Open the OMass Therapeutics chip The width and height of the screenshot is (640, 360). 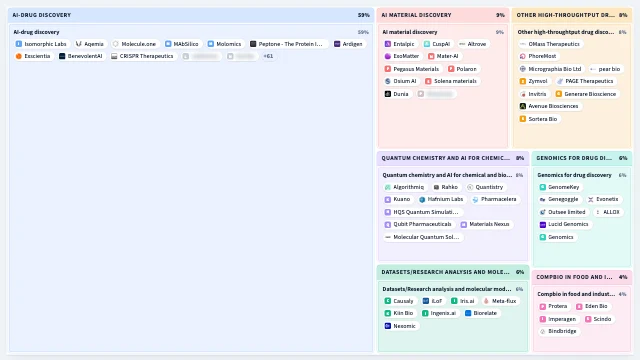[x=550, y=44]
